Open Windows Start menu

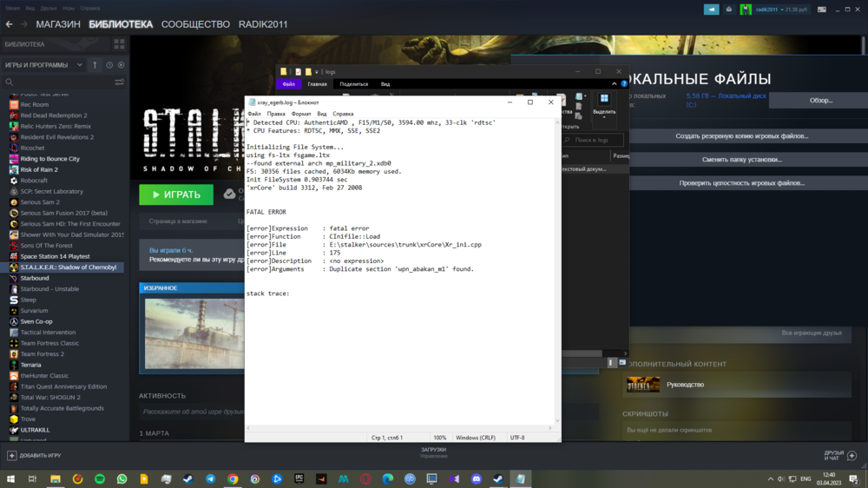(10, 478)
